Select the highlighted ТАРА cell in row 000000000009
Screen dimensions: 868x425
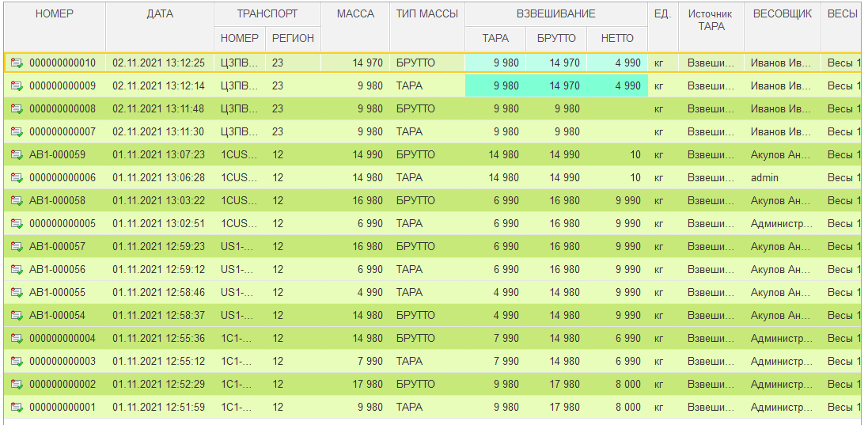coord(495,86)
